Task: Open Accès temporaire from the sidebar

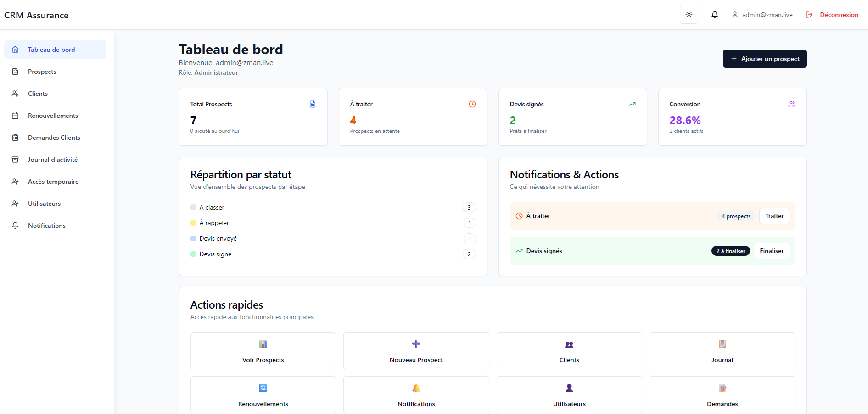Action: point(53,182)
